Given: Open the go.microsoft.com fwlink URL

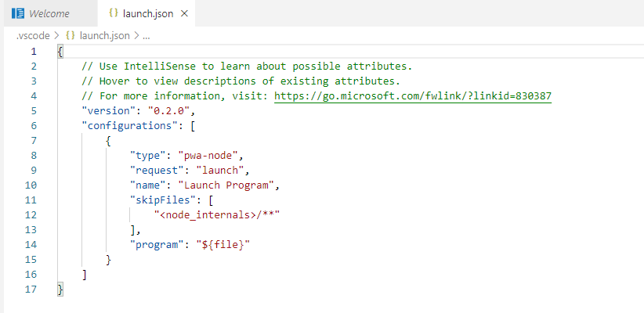Looking at the screenshot, I should [413, 96].
